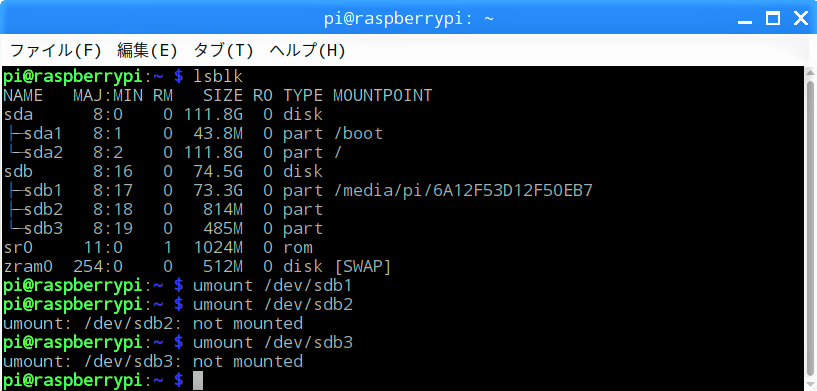Open the タブ(T) menu

click(x=223, y=51)
